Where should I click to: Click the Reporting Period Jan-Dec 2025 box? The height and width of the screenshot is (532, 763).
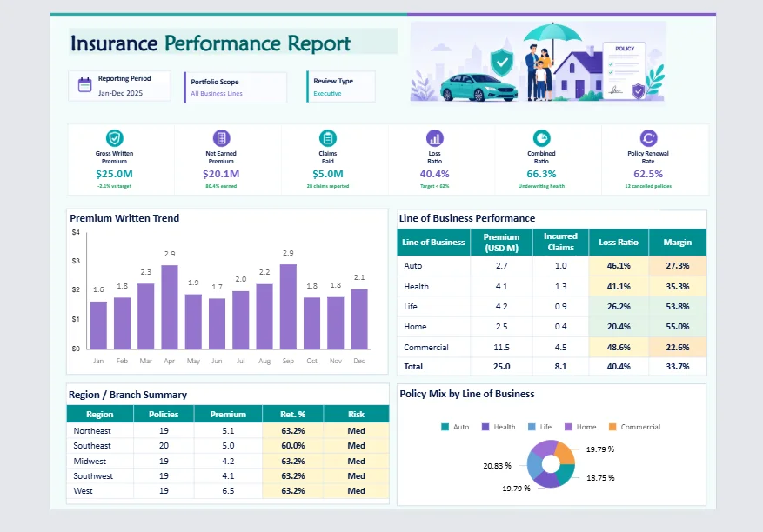click(120, 85)
